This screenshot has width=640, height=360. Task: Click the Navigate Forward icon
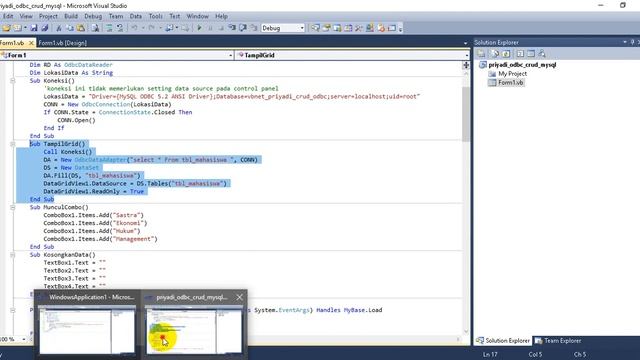[185, 28]
